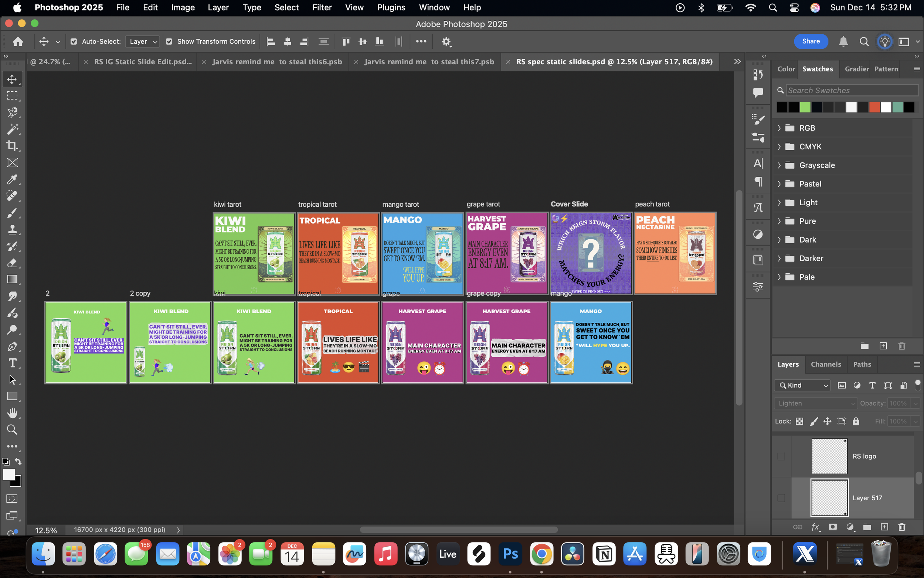Open the Filter menu
The image size is (924, 578).
tap(322, 8)
